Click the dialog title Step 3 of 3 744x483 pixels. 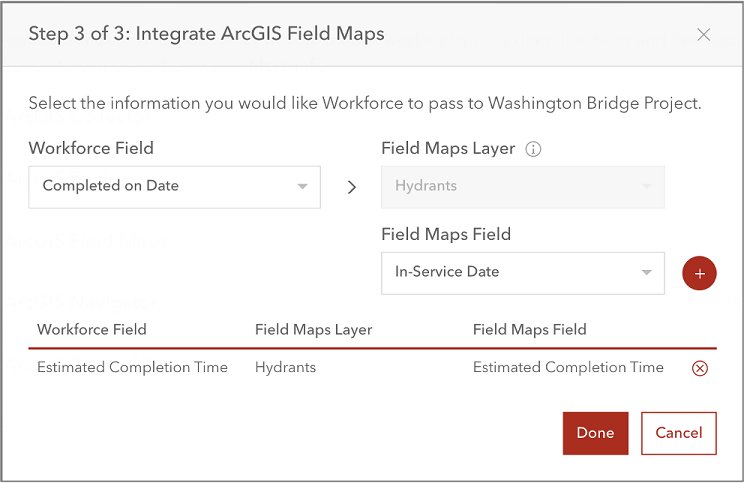[x=206, y=34]
